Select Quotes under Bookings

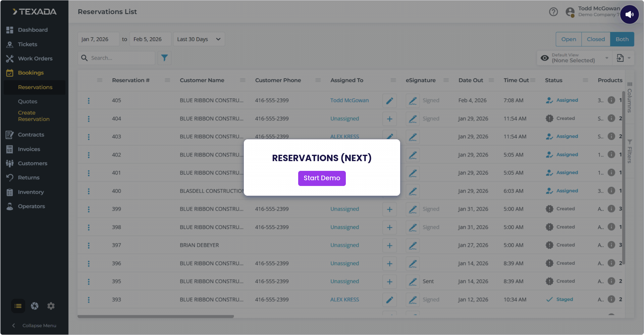(x=28, y=101)
